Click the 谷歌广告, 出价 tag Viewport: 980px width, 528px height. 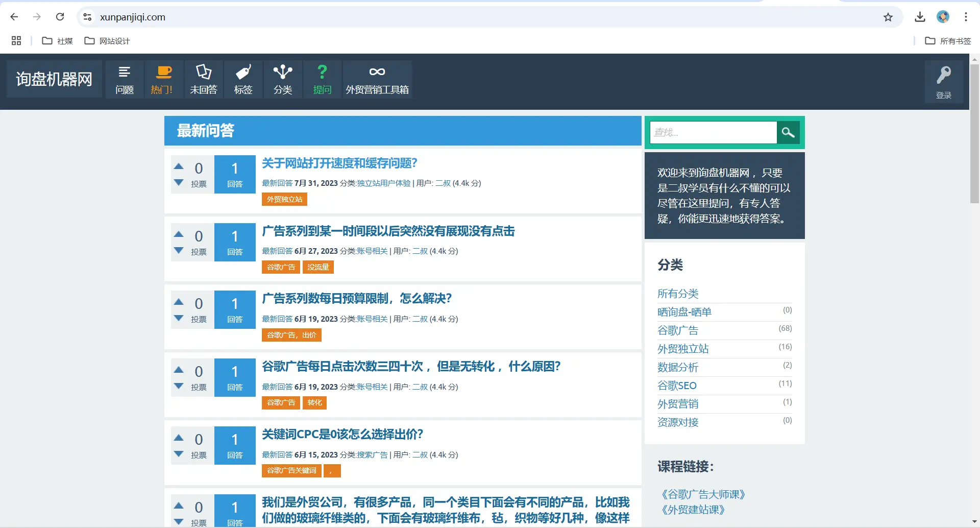coord(291,335)
